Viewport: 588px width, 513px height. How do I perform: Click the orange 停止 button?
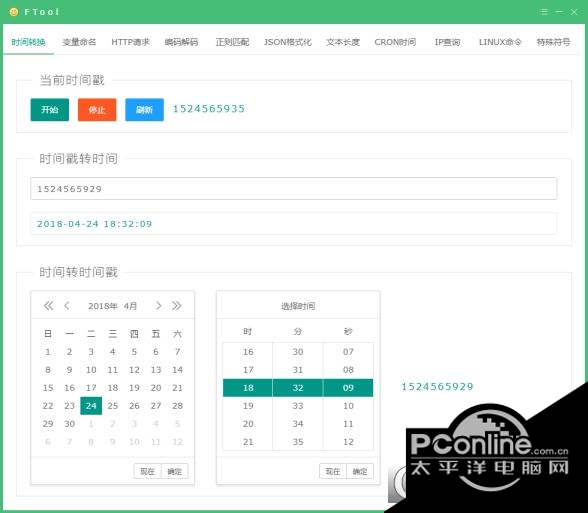click(x=97, y=110)
